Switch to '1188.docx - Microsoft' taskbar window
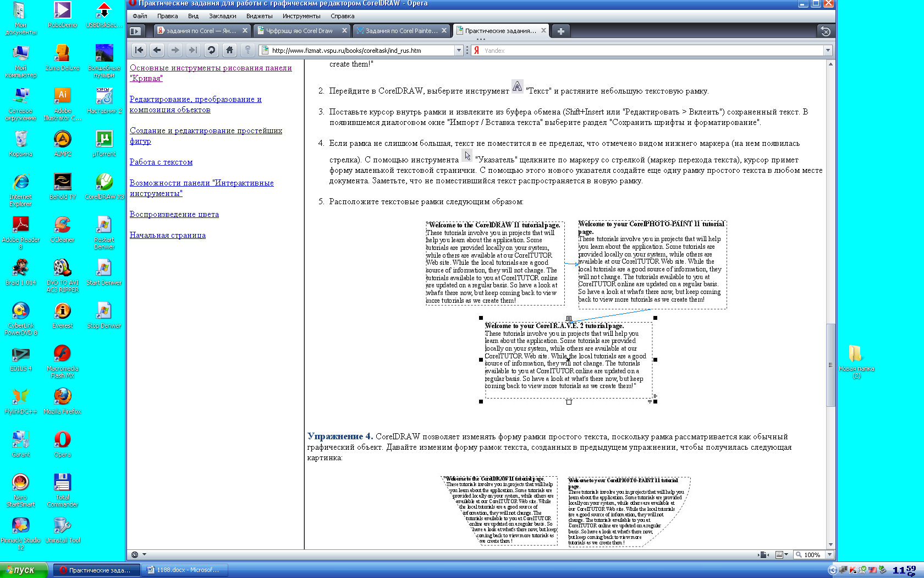This screenshot has height=578, width=924. [x=185, y=570]
